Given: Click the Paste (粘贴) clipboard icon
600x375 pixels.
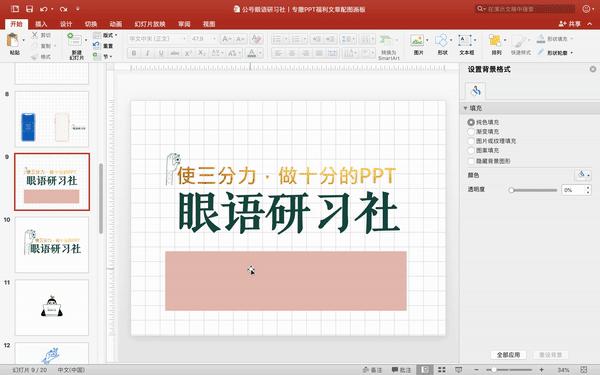Looking at the screenshot, I should 13,40.
